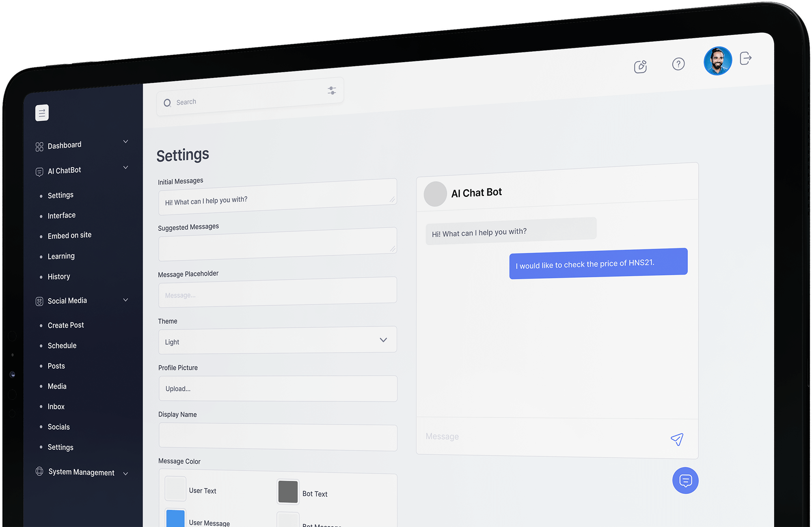
Task: Select Create Post in sidebar
Action: 66,325
